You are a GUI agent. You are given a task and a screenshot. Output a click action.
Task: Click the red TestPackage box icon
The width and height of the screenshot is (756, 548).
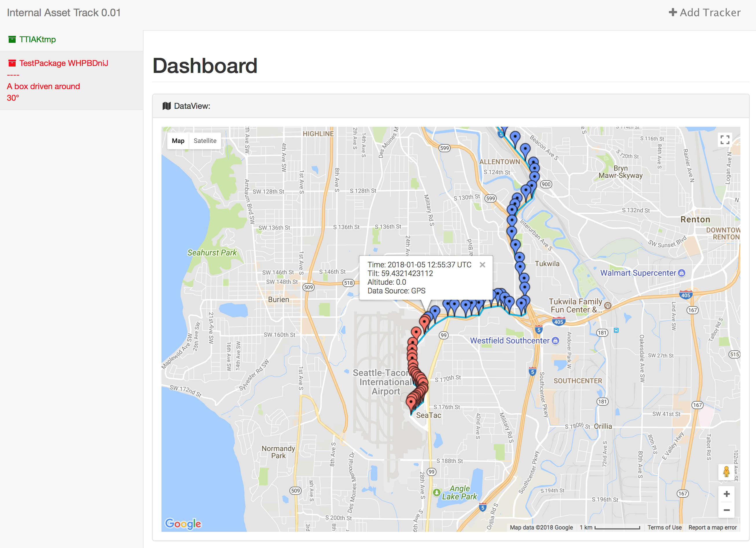click(x=12, y=63)
